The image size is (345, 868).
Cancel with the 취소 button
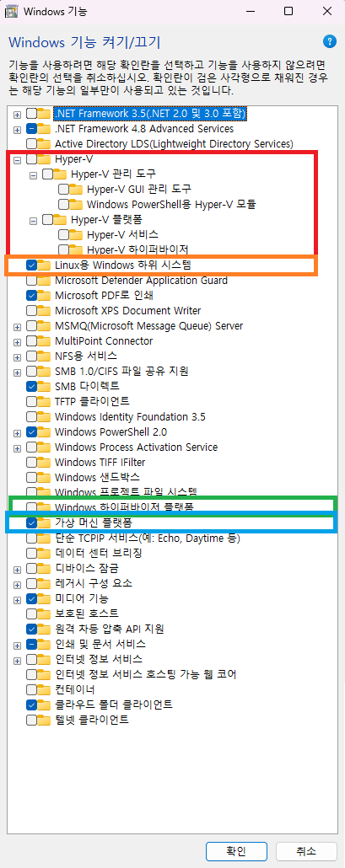[306, 851]
